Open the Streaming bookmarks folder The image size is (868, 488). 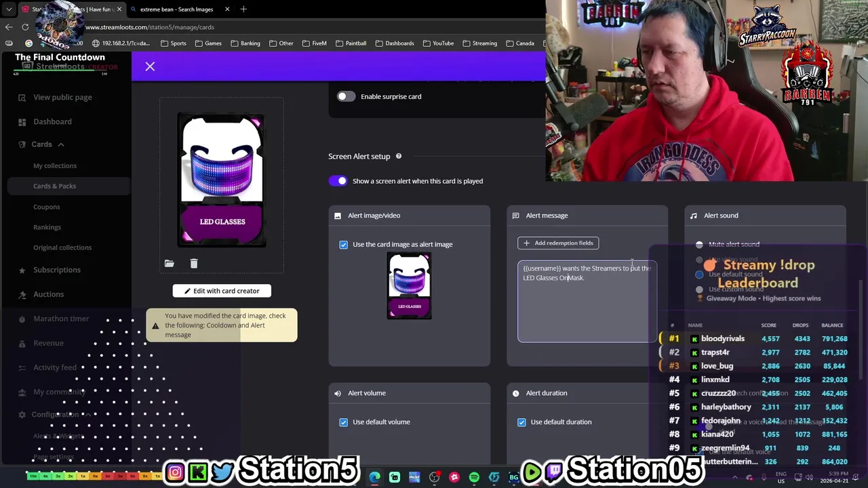point(479,43)
